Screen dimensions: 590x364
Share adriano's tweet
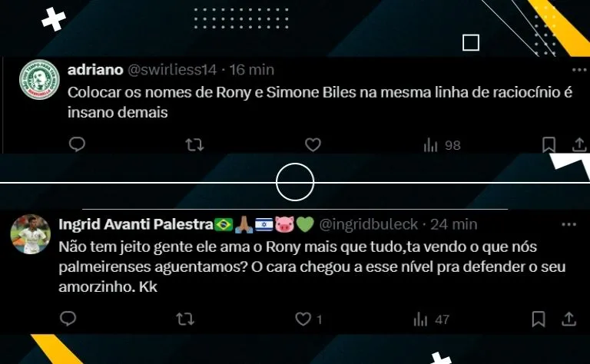(x=579, y=145)
